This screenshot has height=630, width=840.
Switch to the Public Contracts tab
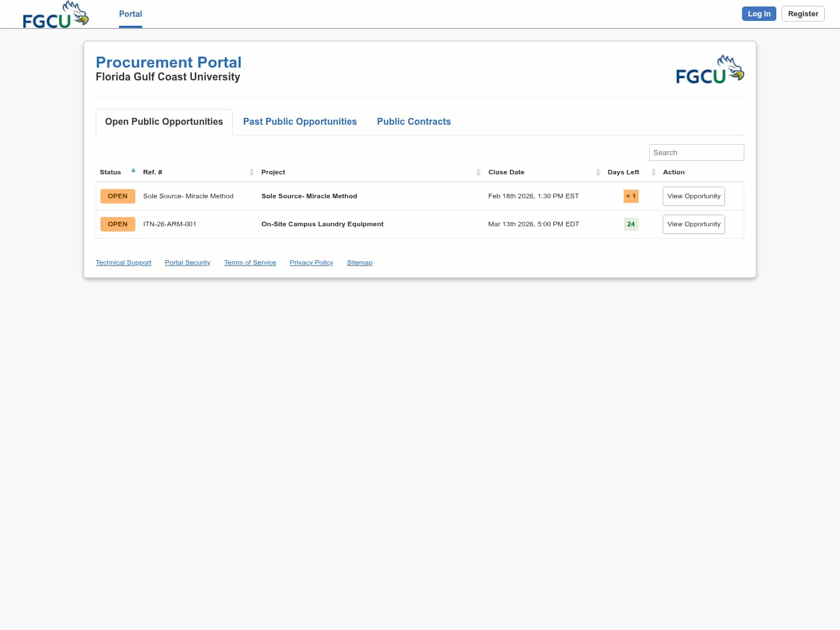(414, 121)
